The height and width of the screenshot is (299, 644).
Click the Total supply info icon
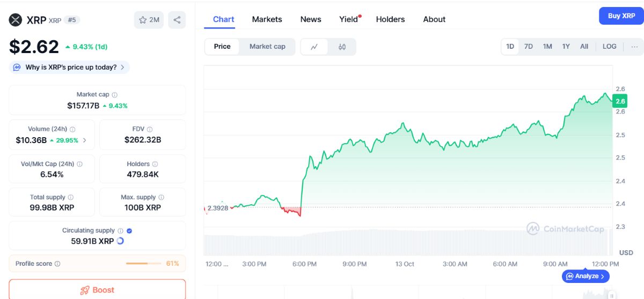(x=71, y=197)
